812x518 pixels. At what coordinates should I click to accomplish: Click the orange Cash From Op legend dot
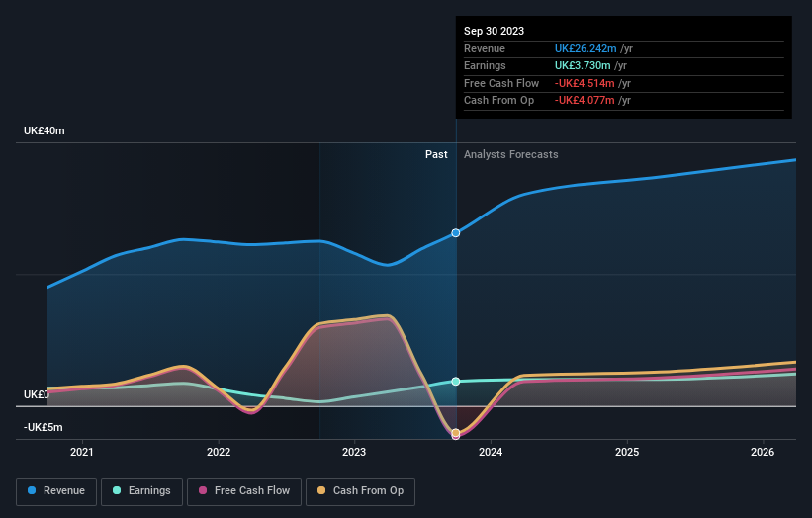pos(321,490)
